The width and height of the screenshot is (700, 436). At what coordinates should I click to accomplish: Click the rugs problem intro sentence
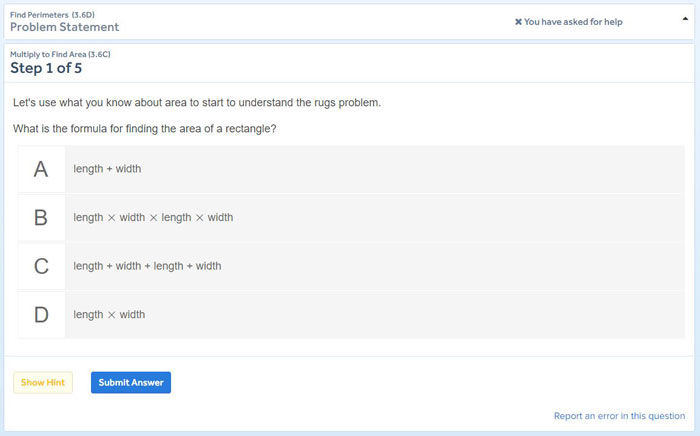pos(197,103)
